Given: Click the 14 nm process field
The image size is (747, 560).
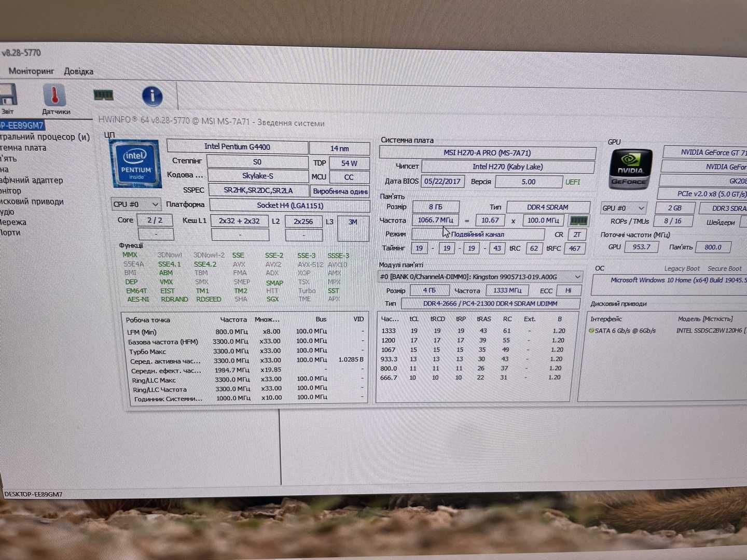Looking at the screenshot, I should coord(340,148).
